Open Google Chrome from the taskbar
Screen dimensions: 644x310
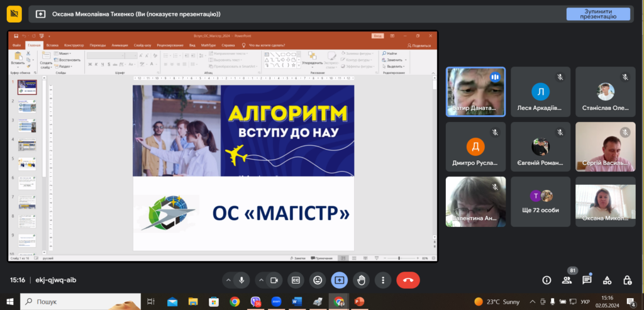[235, 302]
